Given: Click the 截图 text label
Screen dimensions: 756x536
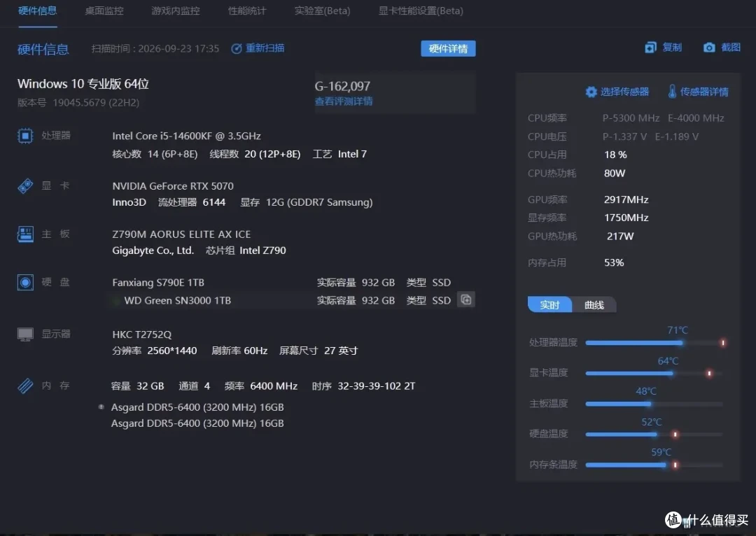Looking at the screenshot, I should point(730,48).
